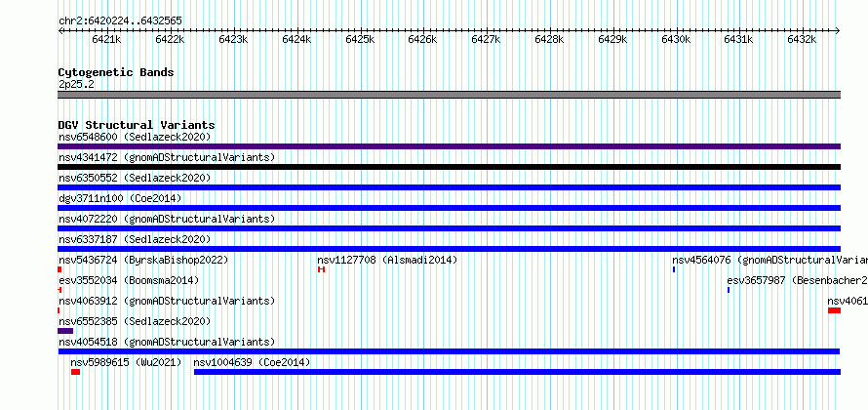Viewport: 868px width, 410px height.
Task: Open nsv4072220 (gnomADStructuralVariants) label
Action: [167, 219]
